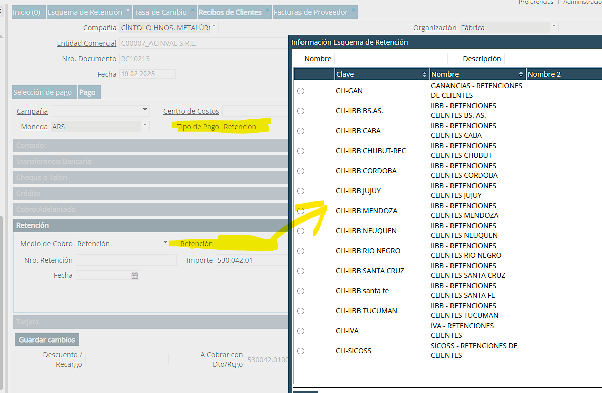This screenshot has height=393, width=602.
Task: Click the Centro de Costos input field
Action: [x=255, y=111]
